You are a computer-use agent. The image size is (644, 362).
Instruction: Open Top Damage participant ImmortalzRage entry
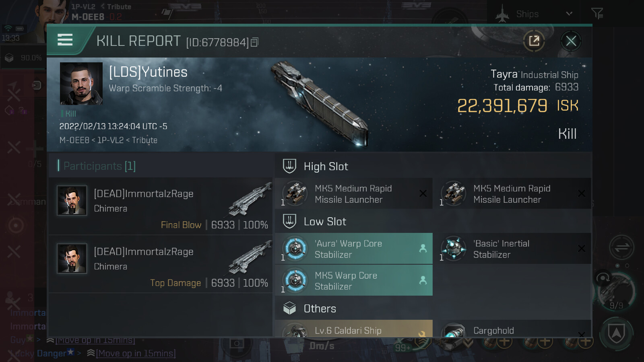161,264
